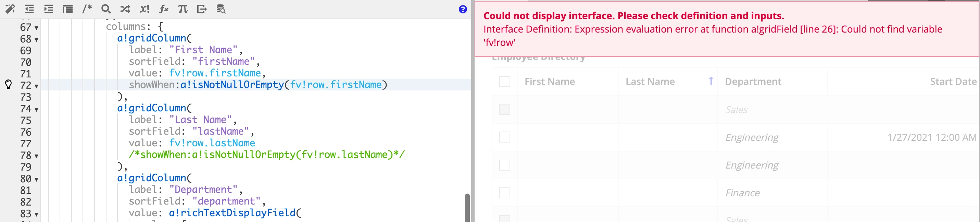Collapse the code fold at line 68
980x222 pixels.
pyautogui.click(x=37, y=40)
